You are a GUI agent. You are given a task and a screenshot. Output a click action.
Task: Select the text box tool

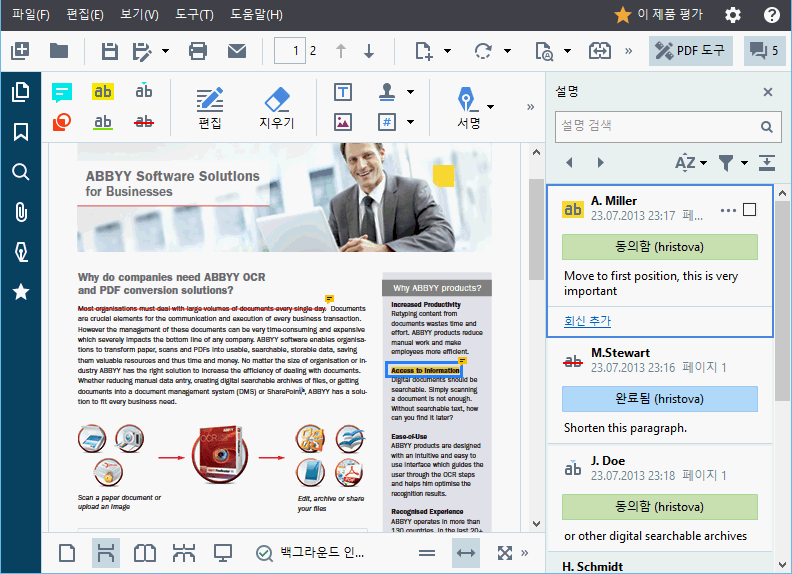(343, 92)
